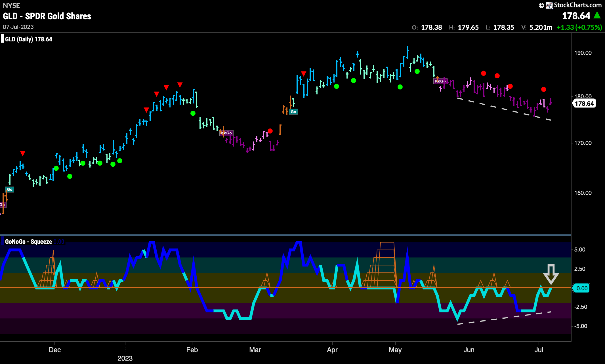Screen dimensions: 605x364
Task: Click the green dot in mid-May
Action: point(417,71)
